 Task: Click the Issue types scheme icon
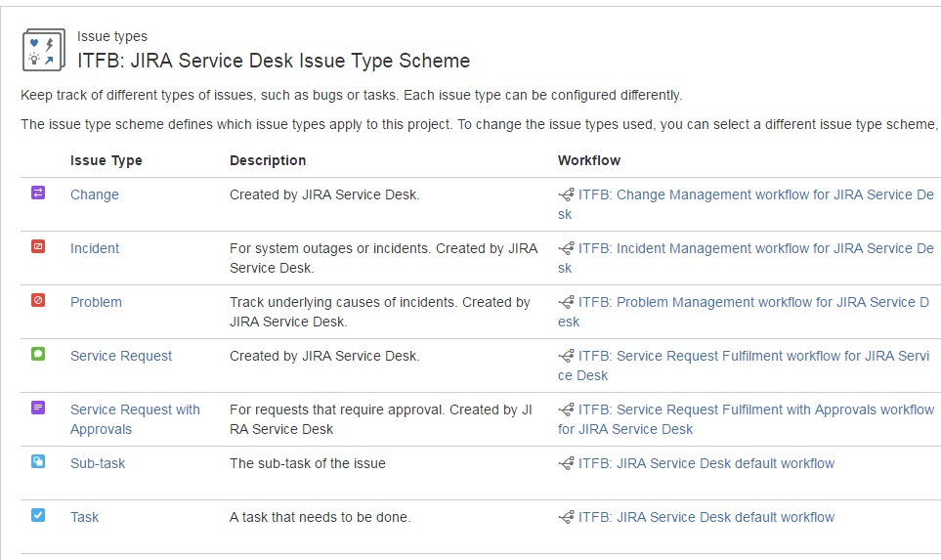43,50
